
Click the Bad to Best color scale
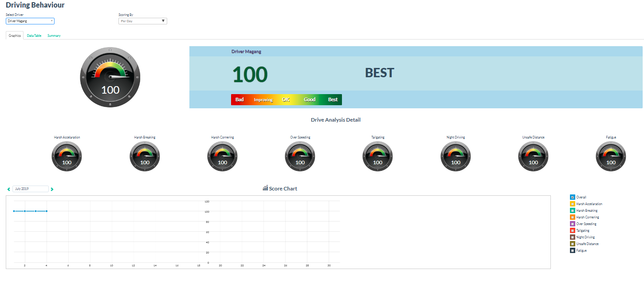coord(286,99)
